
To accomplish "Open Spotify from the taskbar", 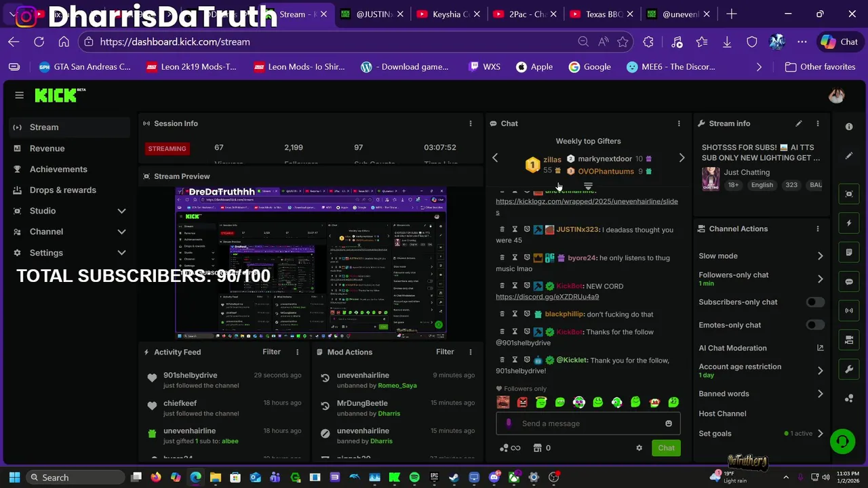I will (414, 477).
